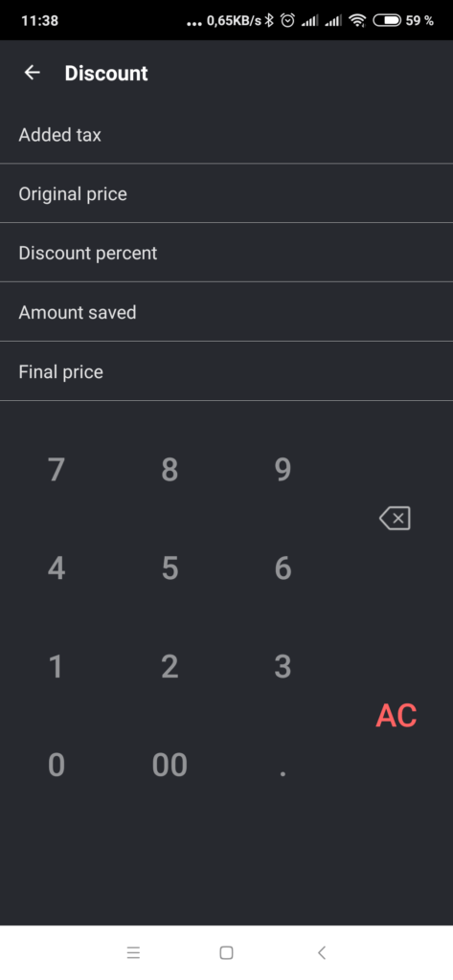Select the Added tax field
The image size is (453, 980).
coord(226,134)
